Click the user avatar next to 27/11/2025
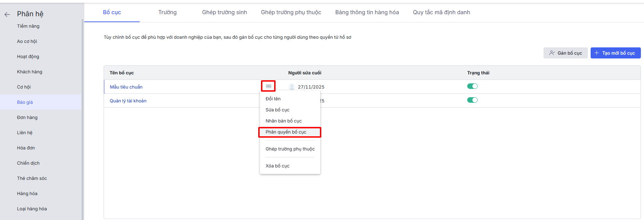This screenshot has height=220, width=644. [x=292, y=87]
